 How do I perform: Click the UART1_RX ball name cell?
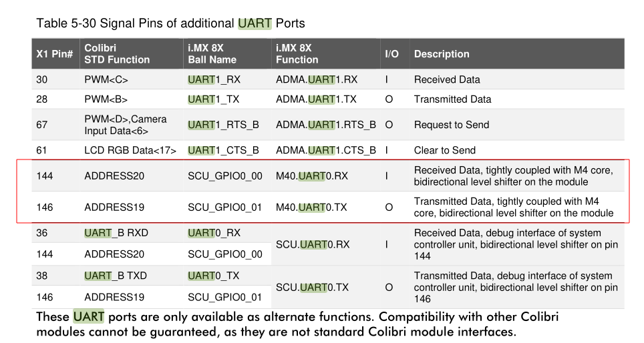[x=213, y=79]
